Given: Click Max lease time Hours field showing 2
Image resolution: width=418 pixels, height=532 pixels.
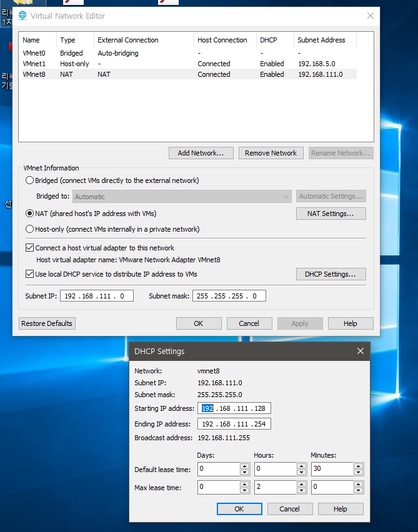Looking at the screenshot, I should point(276,487).
